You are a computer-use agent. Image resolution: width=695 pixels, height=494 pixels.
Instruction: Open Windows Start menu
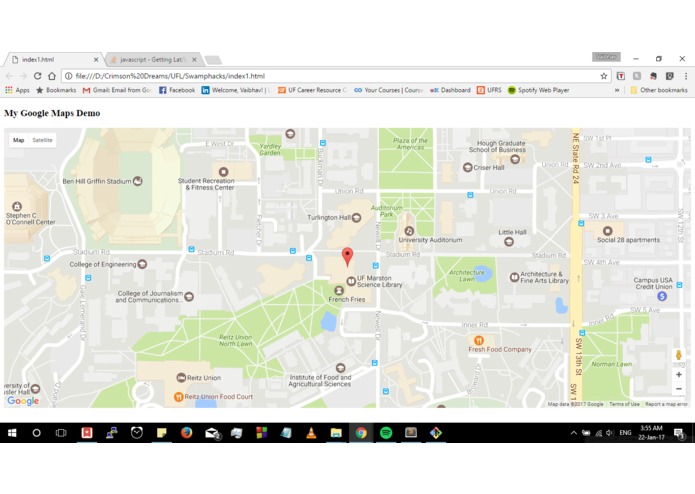[x=12, y=433]
